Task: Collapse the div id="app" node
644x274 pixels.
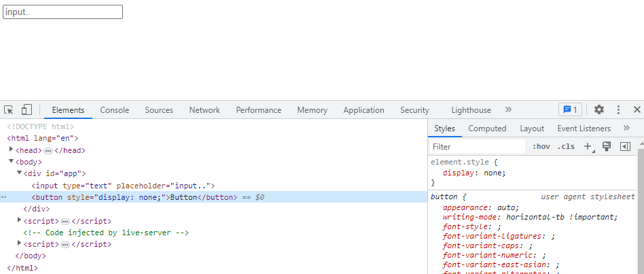Action: (19, 173)
